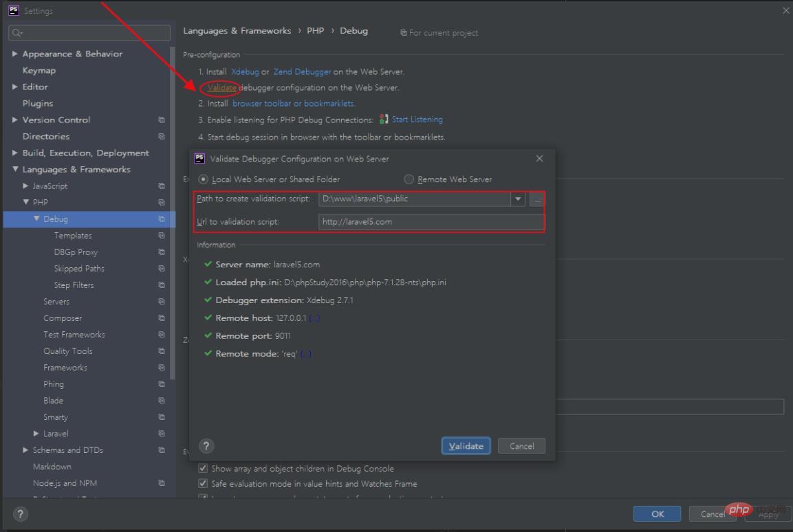Click the settings search field
The width and height of the screenshot is (793, 532).
(89, 33)
